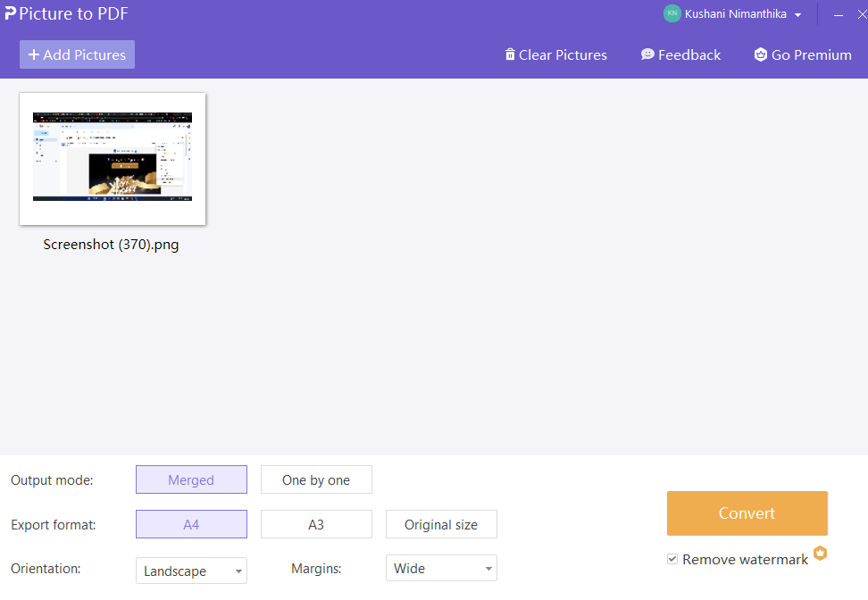The image size is (868, 600).
Task: Click the premium badge beside Remove watermark
Action: pyautogui.click(x=821, y=554)
